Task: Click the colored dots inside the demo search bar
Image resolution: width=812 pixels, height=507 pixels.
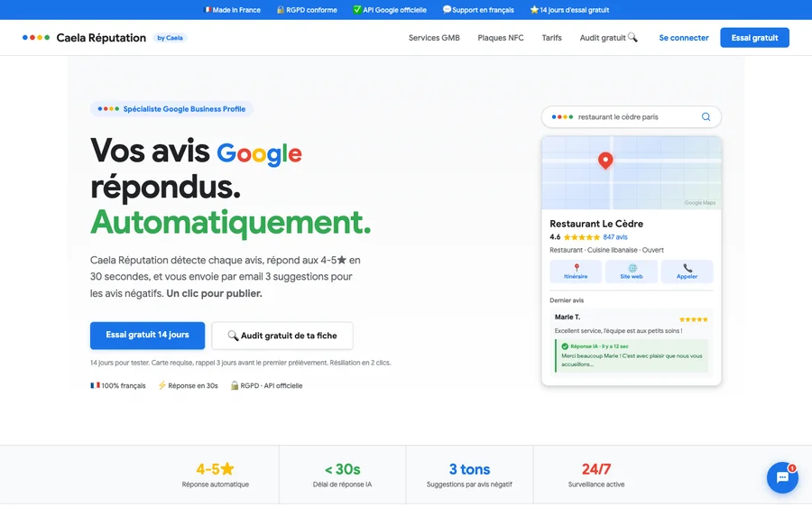Action: 562,117
